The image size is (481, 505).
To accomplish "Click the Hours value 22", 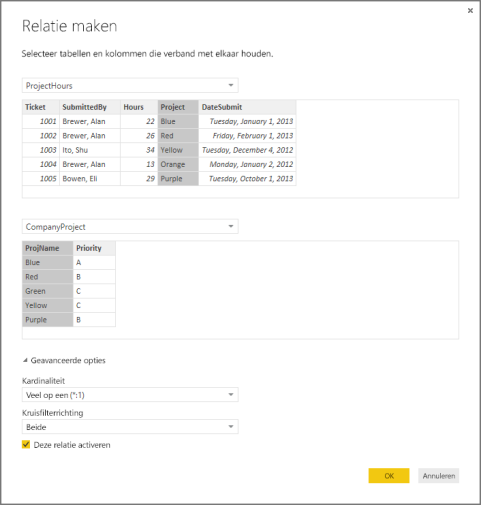I will click(139, 122).
